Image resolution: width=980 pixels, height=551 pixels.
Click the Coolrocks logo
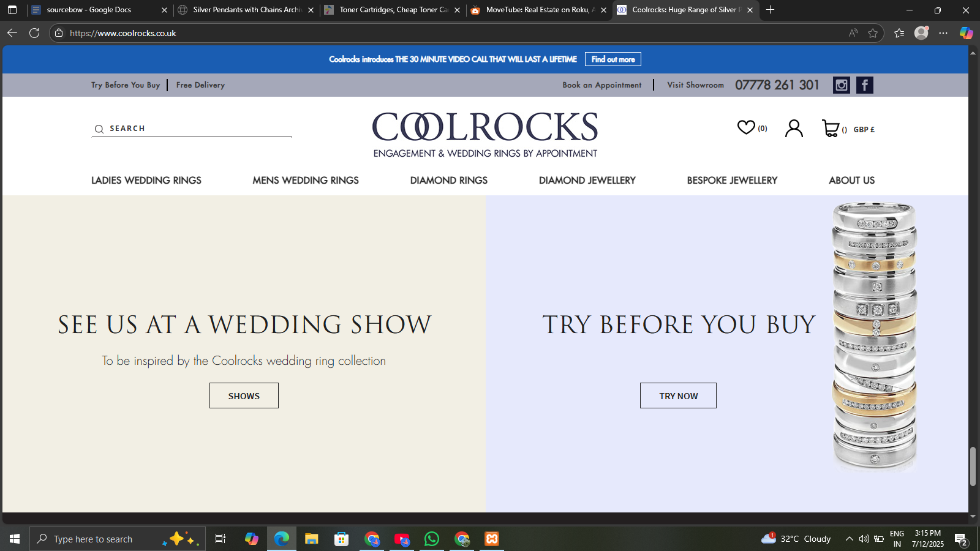click(485, 135)
